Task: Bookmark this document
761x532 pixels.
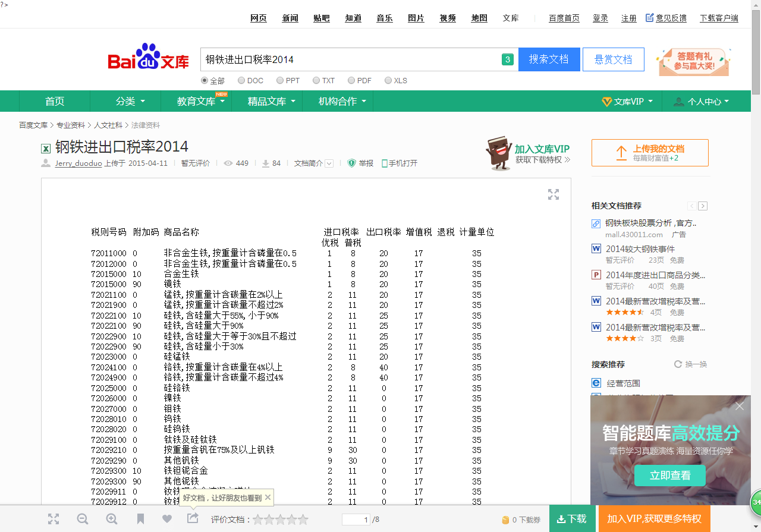Action: pos(140,519)
